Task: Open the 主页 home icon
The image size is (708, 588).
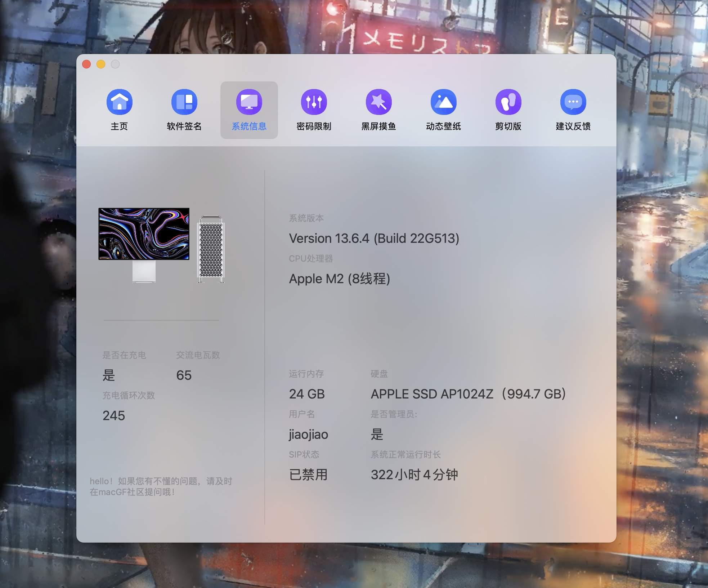Action: pos(119,102)
